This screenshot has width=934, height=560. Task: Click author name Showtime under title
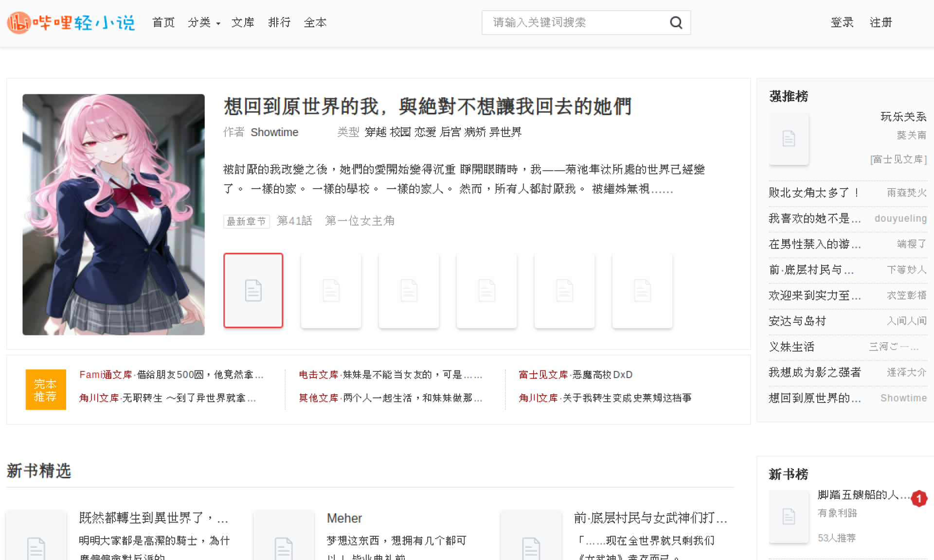coord(274,132)
